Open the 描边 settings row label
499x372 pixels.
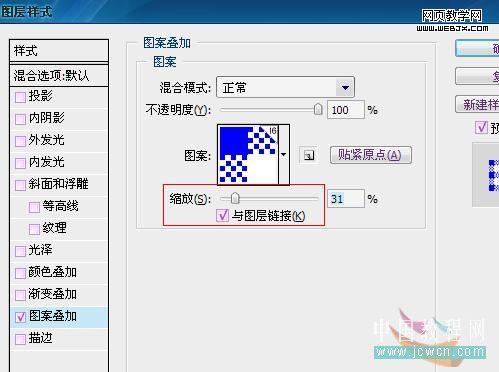tap(40, 338)
